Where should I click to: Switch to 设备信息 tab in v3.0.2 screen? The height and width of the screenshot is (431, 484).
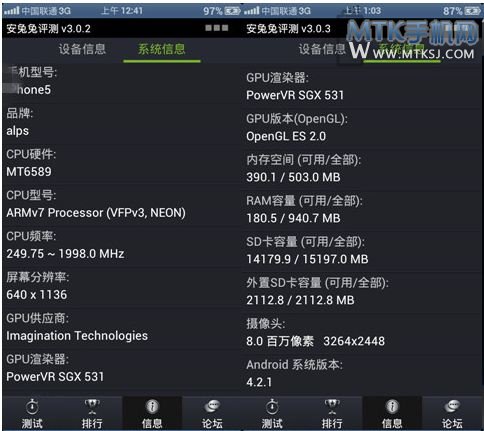(82, 49)
